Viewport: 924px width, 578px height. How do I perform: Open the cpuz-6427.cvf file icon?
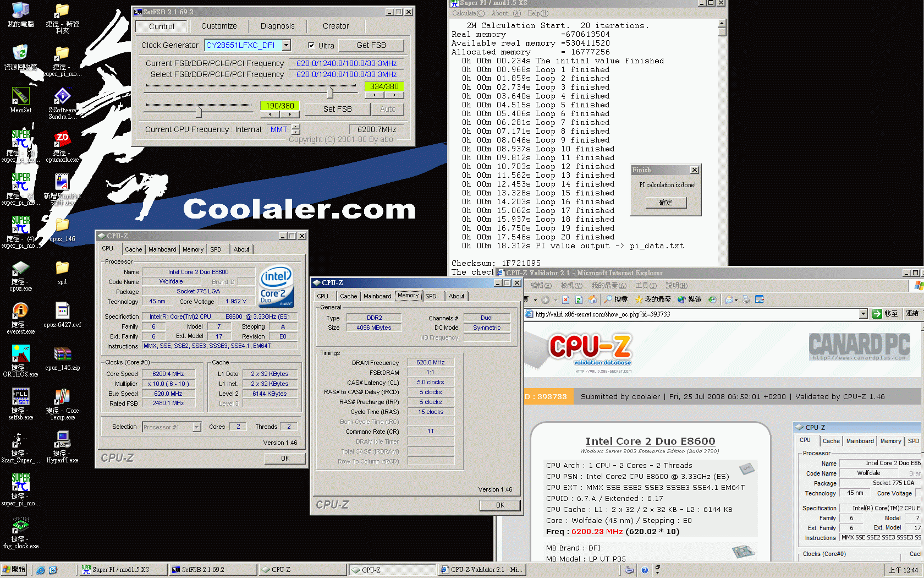pos(62,310)
